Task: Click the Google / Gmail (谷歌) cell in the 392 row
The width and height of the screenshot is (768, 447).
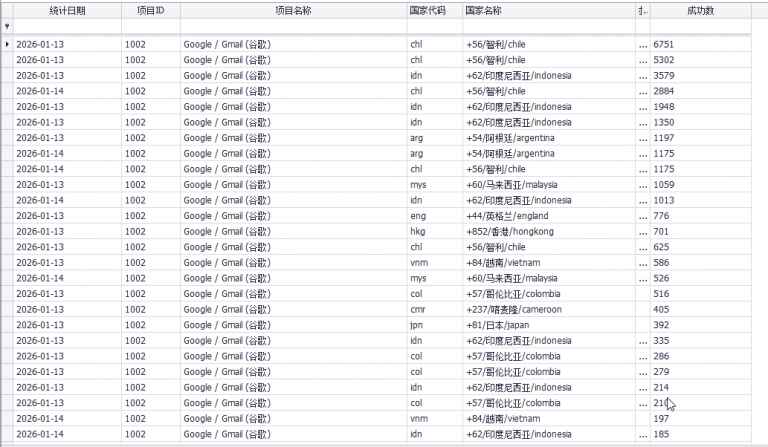Action: (293, 325)
